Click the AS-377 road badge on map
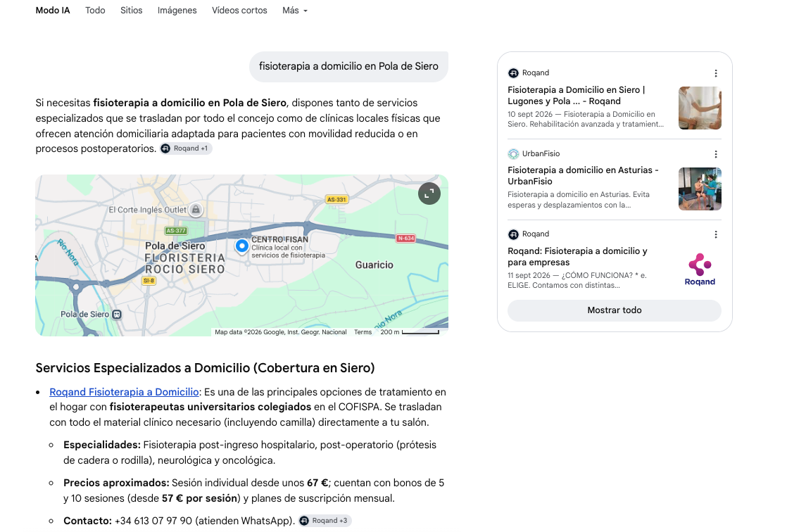806x532 pixels. pos(176,231)
